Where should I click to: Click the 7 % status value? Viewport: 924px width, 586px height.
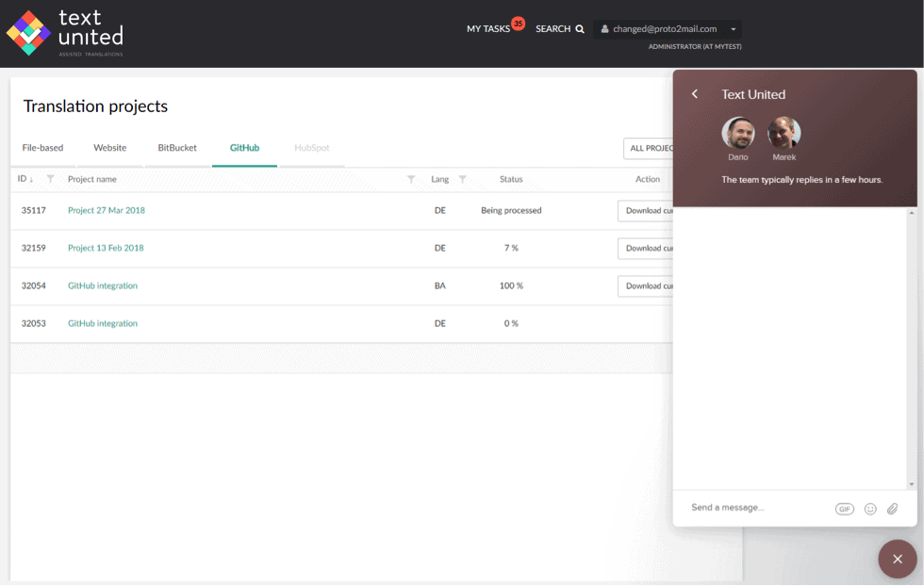(511, 248)
